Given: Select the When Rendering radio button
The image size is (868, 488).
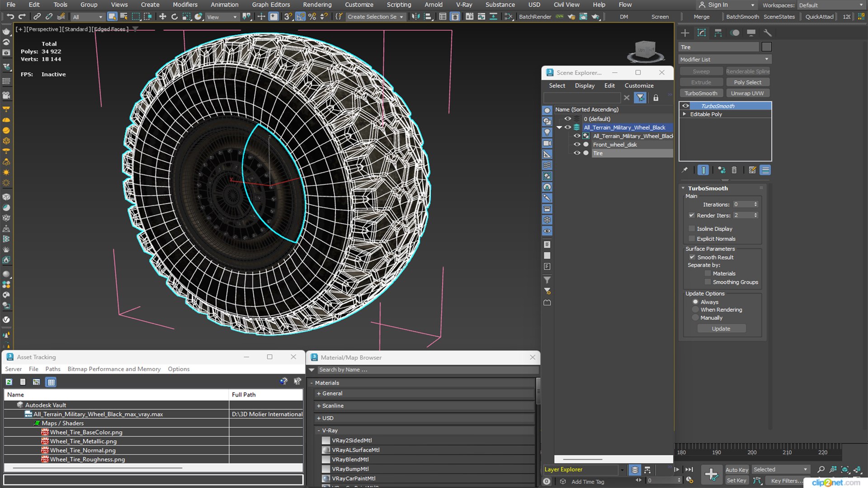Looking at the screenshot, I should click(x=695, y=310).
